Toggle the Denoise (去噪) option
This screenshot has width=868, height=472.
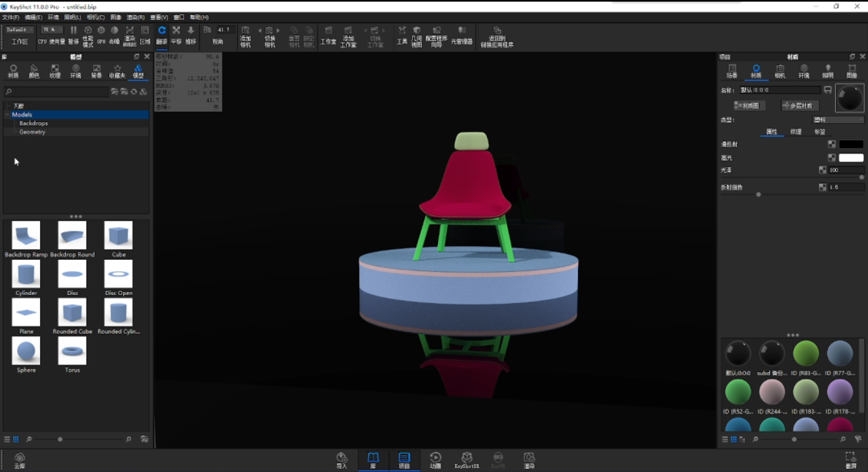(x=115, y=35)
